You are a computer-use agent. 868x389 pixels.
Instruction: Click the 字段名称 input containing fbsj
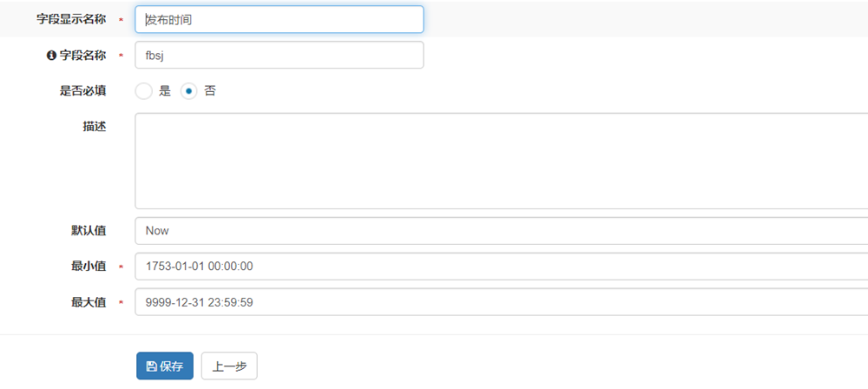279,56
